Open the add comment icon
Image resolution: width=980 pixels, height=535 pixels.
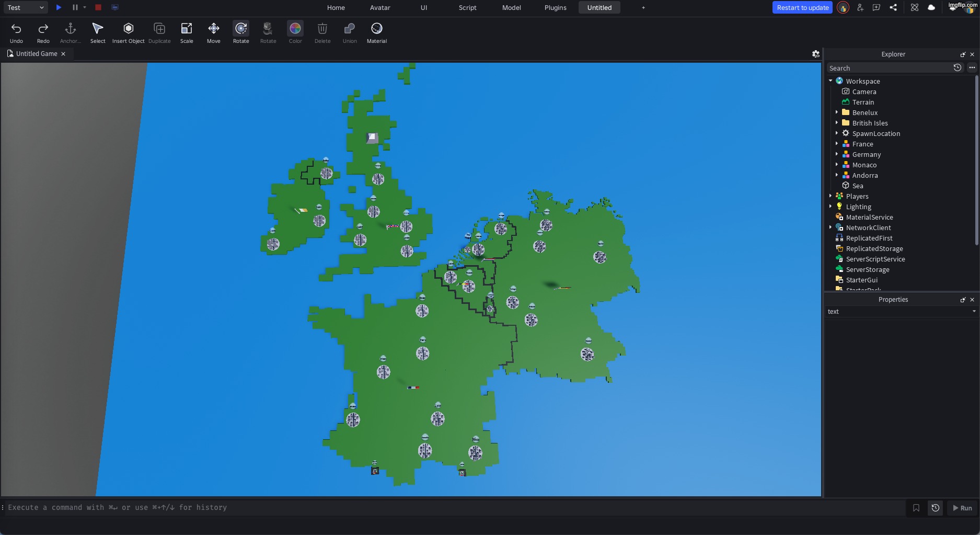[x=877, y=7]
